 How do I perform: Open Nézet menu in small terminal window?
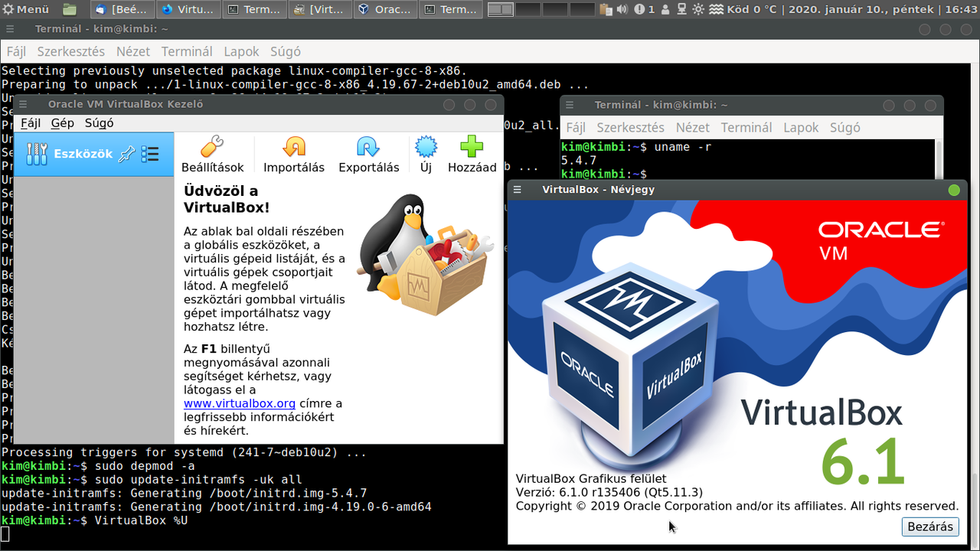click(x=692, y=127)
